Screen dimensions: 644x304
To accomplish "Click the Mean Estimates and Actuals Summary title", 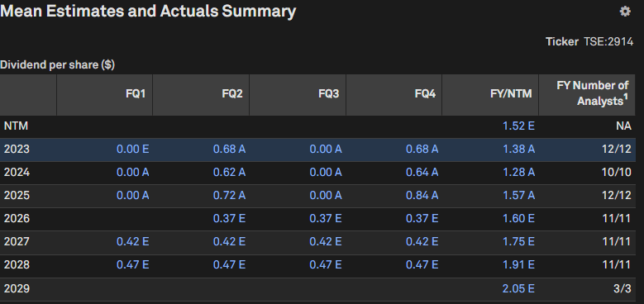I will (x=148, y=11).
